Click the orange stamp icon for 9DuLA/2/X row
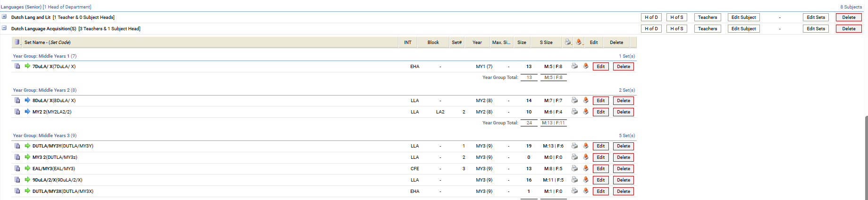The width and height of the screenshot is (868, 200). pyautogui.click(x=586, y=180)
